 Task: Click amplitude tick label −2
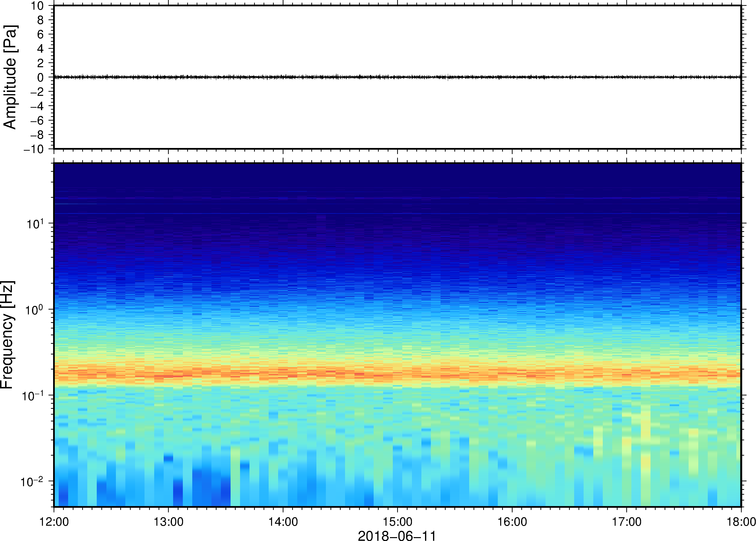click(x=37, y=92)
